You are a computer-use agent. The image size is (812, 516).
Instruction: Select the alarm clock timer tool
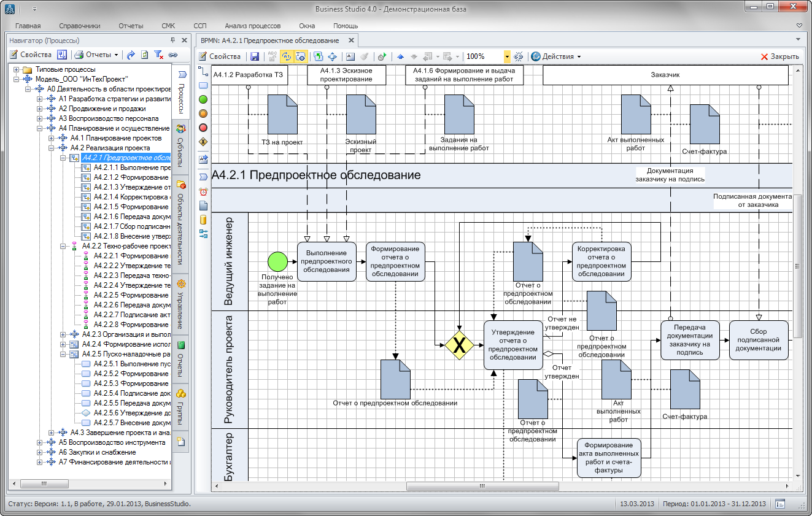coord(203,191)
